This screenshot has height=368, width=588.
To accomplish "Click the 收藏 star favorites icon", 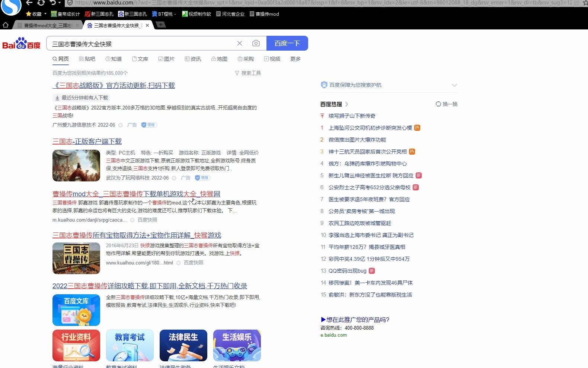I will pyautogui.click(x=28, y=14).
